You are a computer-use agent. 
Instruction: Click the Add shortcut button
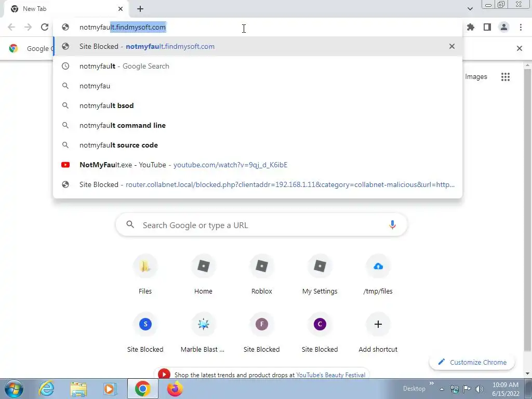pyautogui.click(x=378, y=333)
